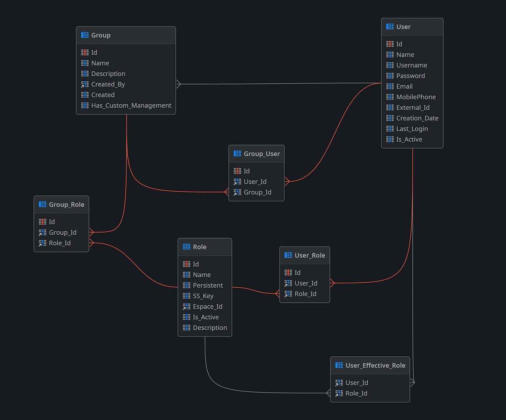
Task: Select the Email field row in the User table
Action: 404,86
